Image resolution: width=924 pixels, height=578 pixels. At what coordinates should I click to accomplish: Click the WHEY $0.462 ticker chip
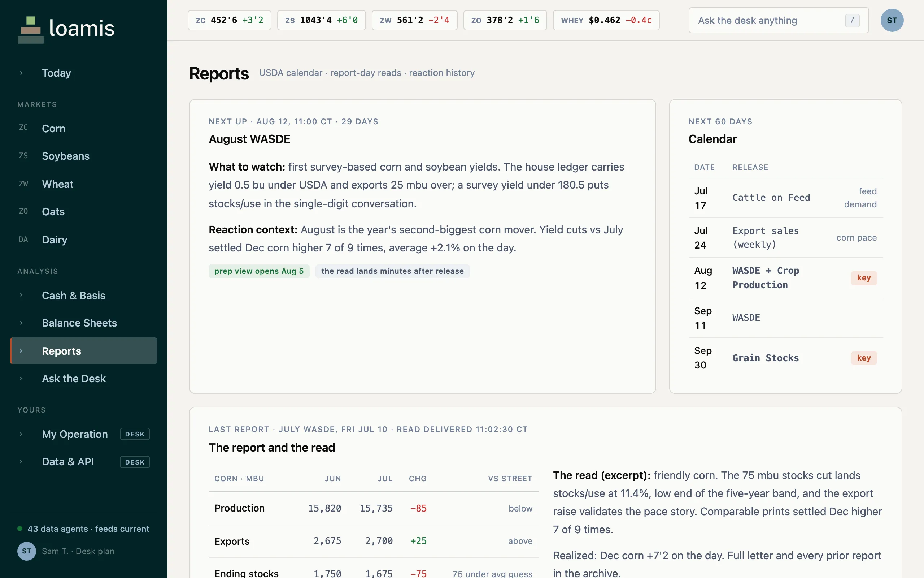point(606,20)
